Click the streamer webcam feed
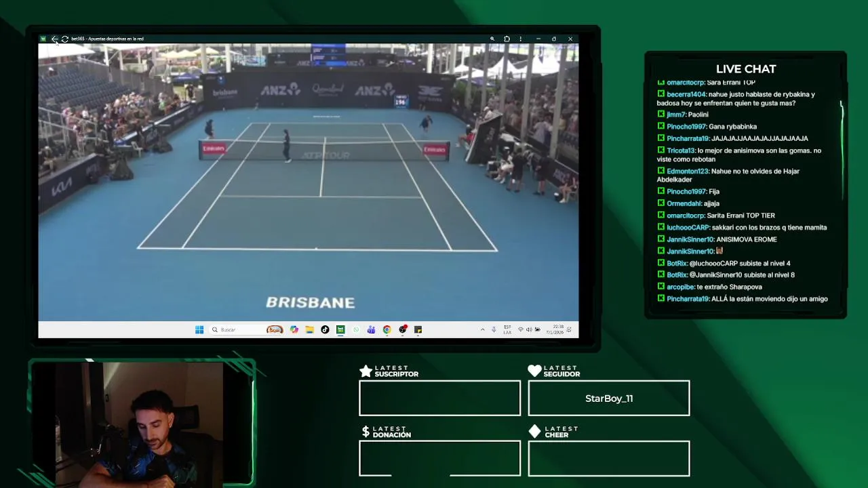Viewport: 868px width, 488px height. click(139, 424)
